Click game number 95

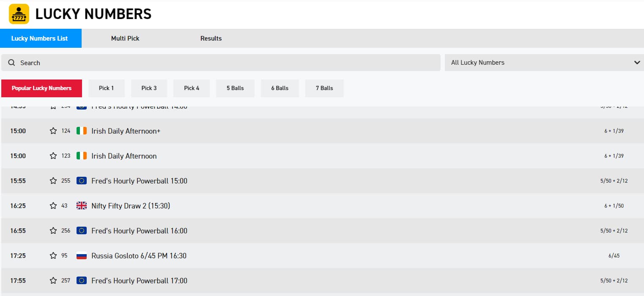pos(64,256)
